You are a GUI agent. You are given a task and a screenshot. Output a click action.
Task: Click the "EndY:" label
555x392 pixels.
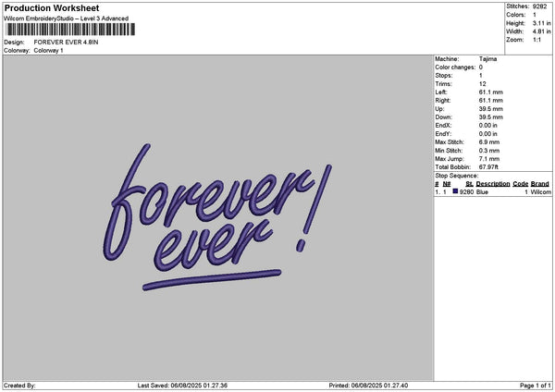443,134
